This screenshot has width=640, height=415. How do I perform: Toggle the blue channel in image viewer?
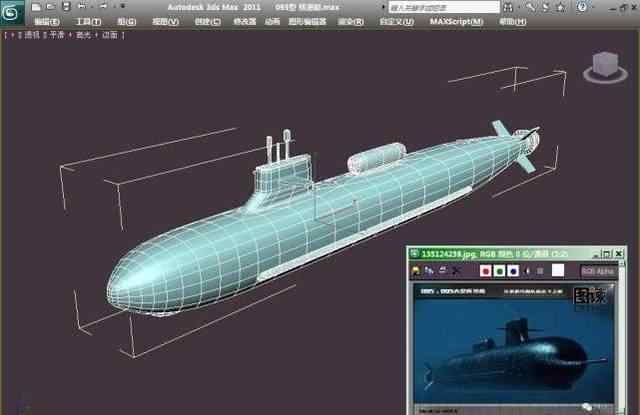point(512,270)
